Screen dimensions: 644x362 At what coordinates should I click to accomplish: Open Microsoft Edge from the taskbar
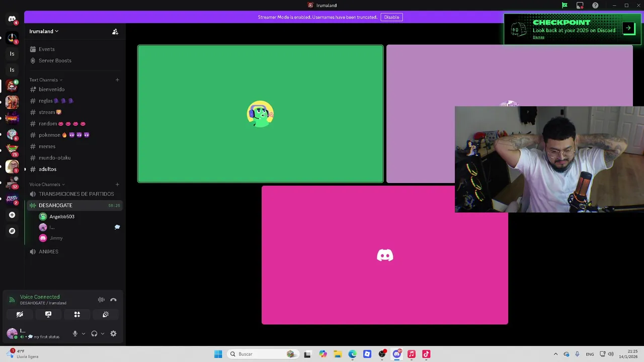[x=352, y=354]
